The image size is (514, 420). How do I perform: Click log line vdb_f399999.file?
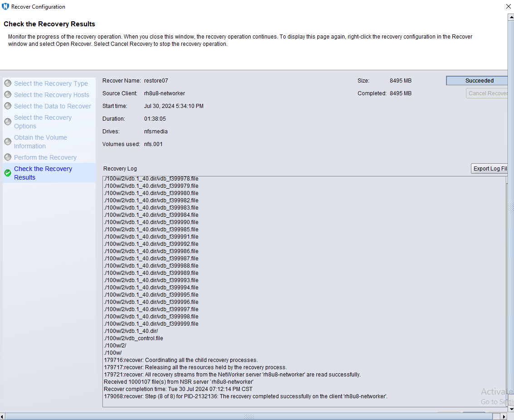tap(151, 324)
